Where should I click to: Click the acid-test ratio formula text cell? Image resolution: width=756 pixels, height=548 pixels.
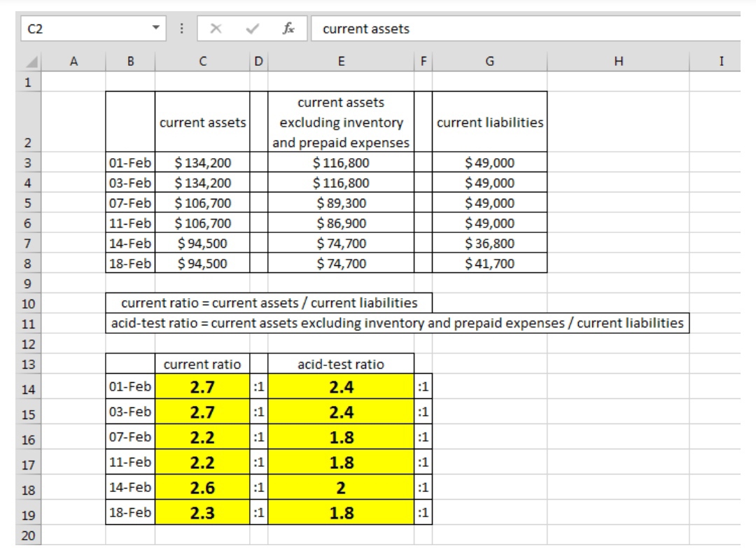398,323
